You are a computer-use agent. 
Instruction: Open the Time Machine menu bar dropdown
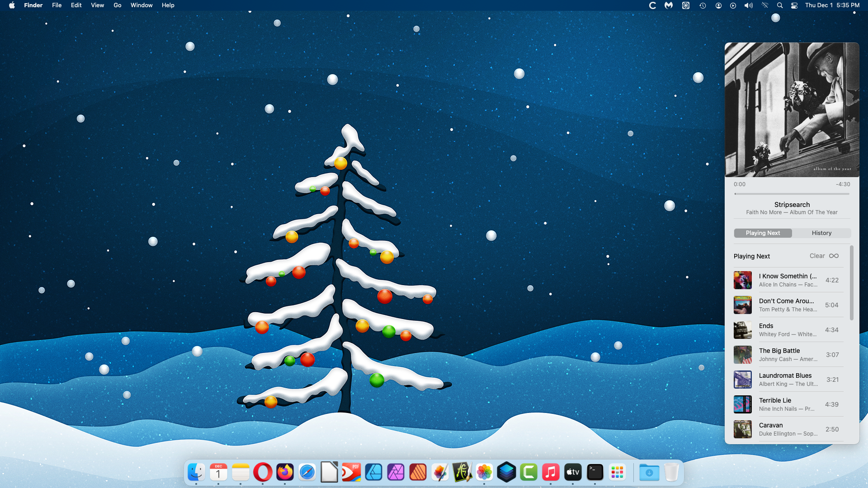click(x=702, y=5)
